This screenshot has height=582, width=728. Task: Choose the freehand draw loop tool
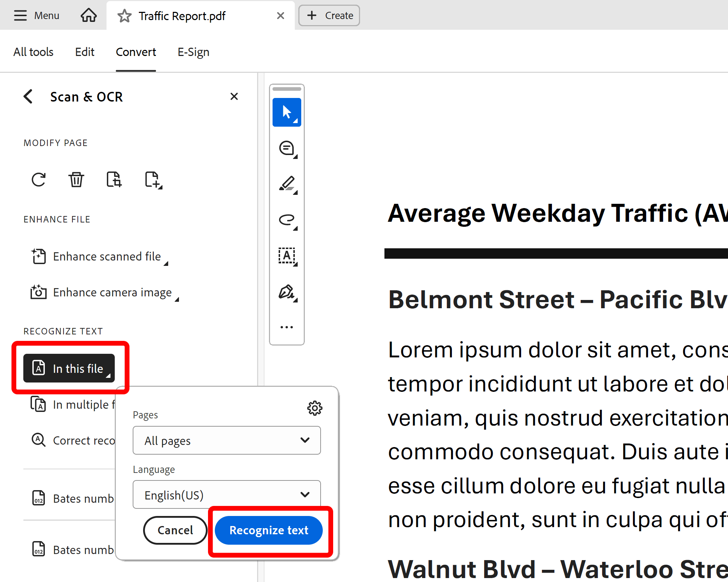pyautogui.click(x=287, y=220)
